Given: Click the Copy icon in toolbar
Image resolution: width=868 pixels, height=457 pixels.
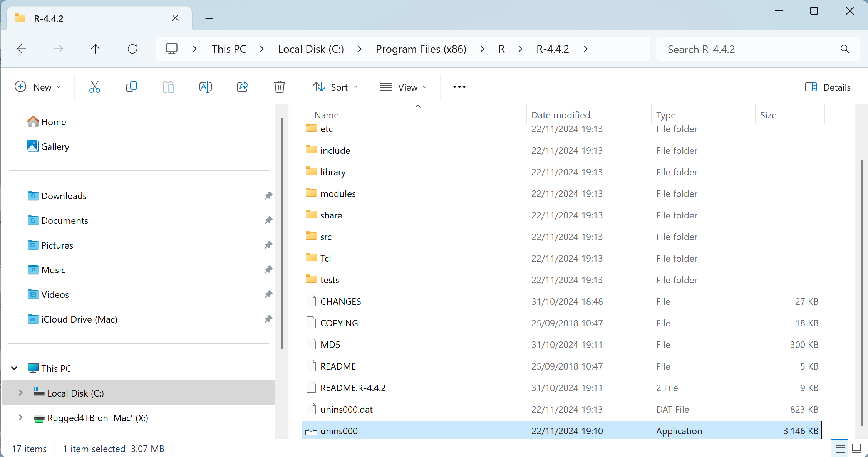Looking at the screenshot, I should coord(131,87).
